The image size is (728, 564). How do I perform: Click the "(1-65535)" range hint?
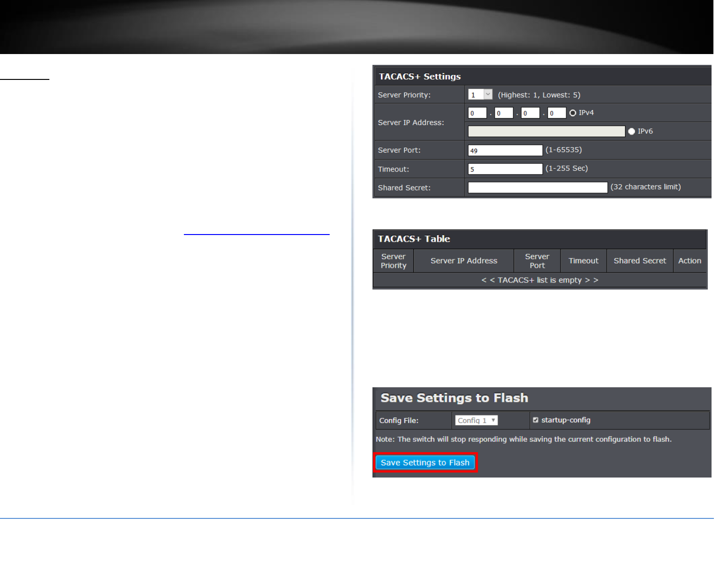563,150
